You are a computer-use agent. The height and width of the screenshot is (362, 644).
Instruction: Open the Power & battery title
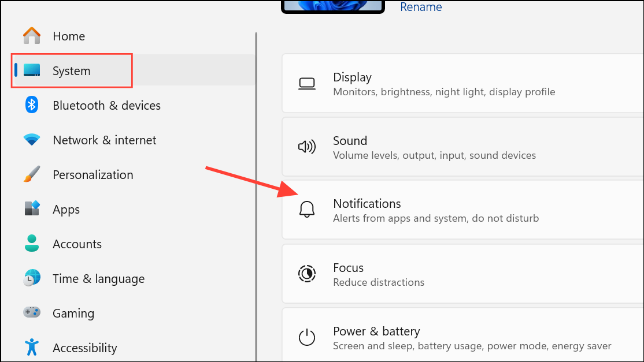[376, 331]
